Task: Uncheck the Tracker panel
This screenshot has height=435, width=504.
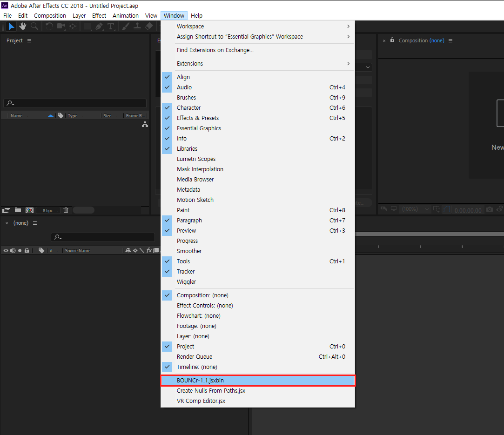Action: coord(258,272)
